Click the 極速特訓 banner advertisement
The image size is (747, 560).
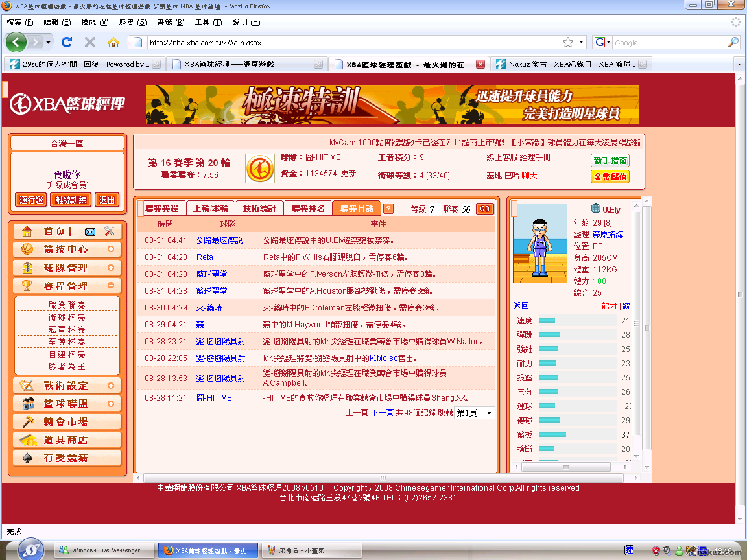click(x=392, y=104)
